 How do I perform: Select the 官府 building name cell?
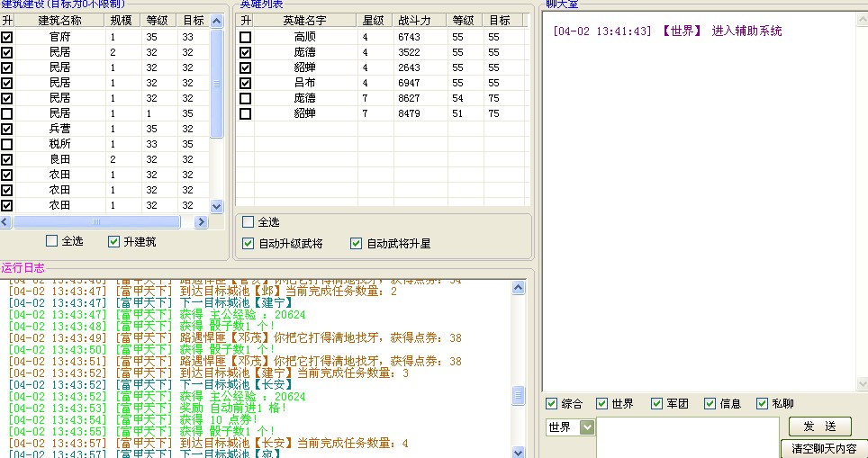[x=59, y=37]
